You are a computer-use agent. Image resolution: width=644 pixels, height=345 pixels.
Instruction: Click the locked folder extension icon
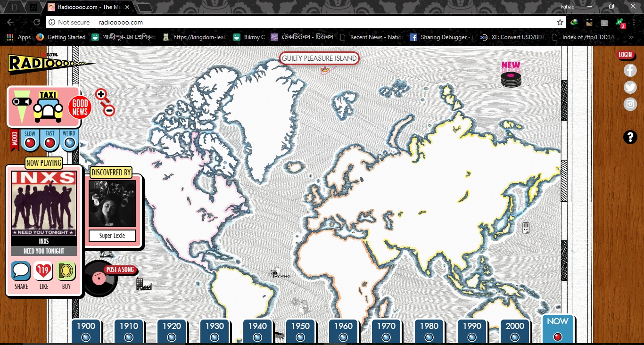(604, 22)
